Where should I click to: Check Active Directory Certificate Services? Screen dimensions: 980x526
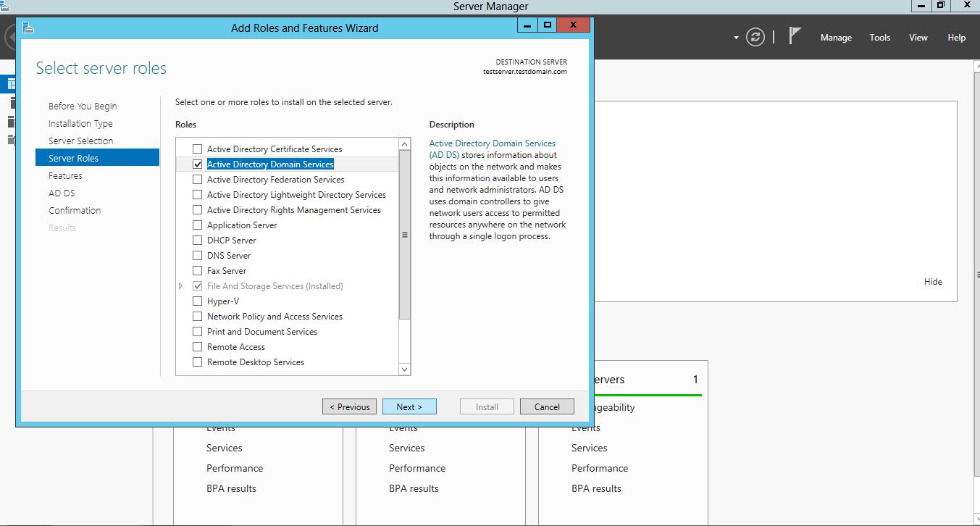pyautogui.click(x=197, y=149)
